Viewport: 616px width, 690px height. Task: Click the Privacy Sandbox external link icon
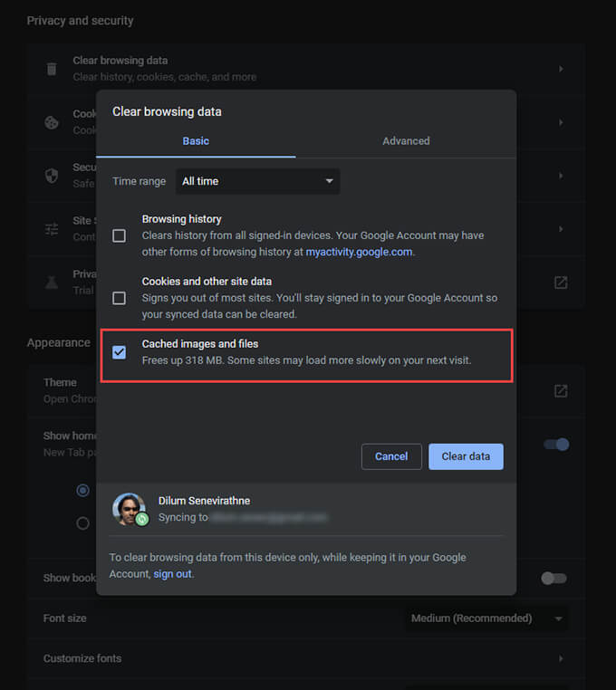click(x=561, y=283)
